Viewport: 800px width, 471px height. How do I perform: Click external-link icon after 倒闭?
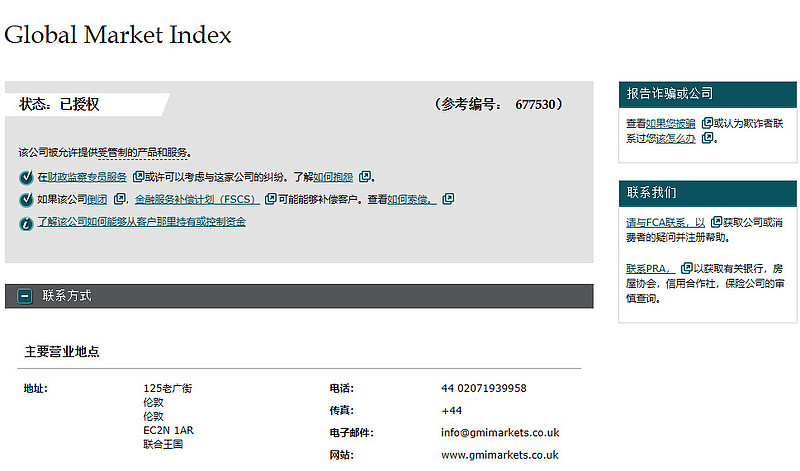119,199
